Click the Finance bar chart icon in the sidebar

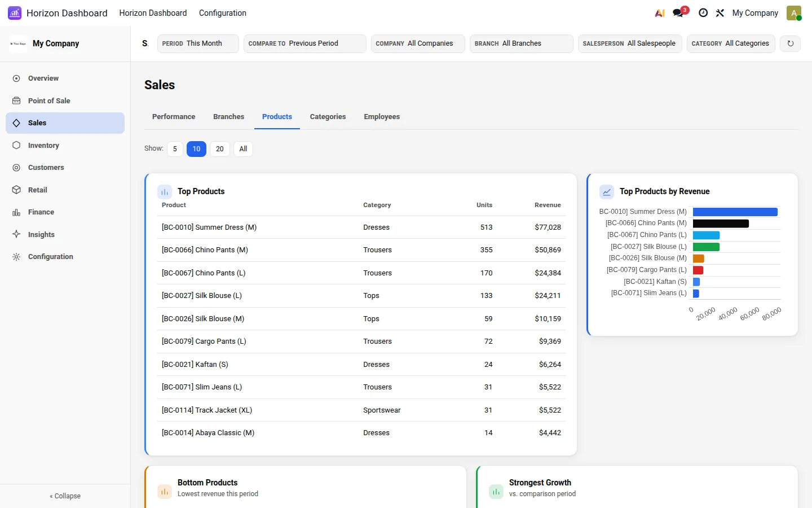point(16,212)
